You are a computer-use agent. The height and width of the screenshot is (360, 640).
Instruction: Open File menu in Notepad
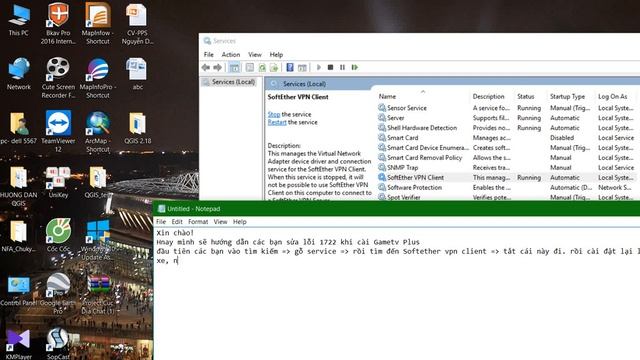[161, 222]
